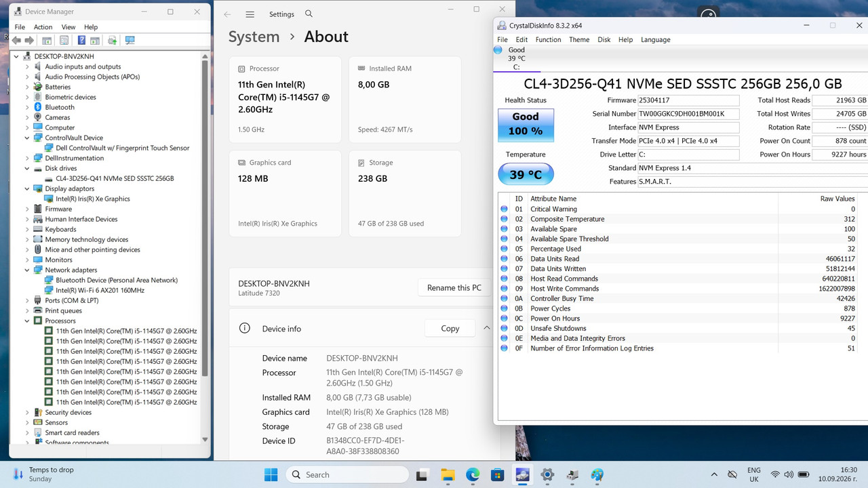Open the Settings hamburger navigation menu

pyautogui.click(x=250, y=14)
